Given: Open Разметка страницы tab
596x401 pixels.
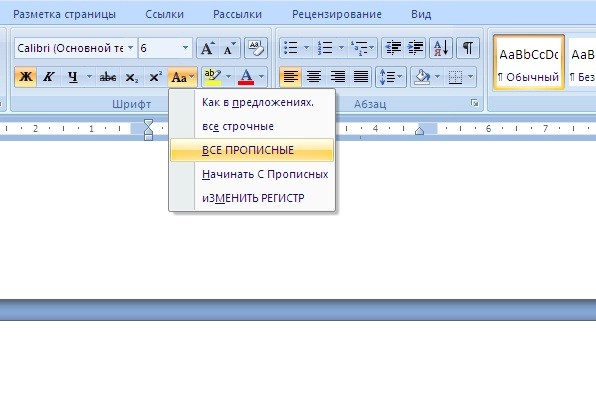Looking at the screenshot, I should point(65,14).
